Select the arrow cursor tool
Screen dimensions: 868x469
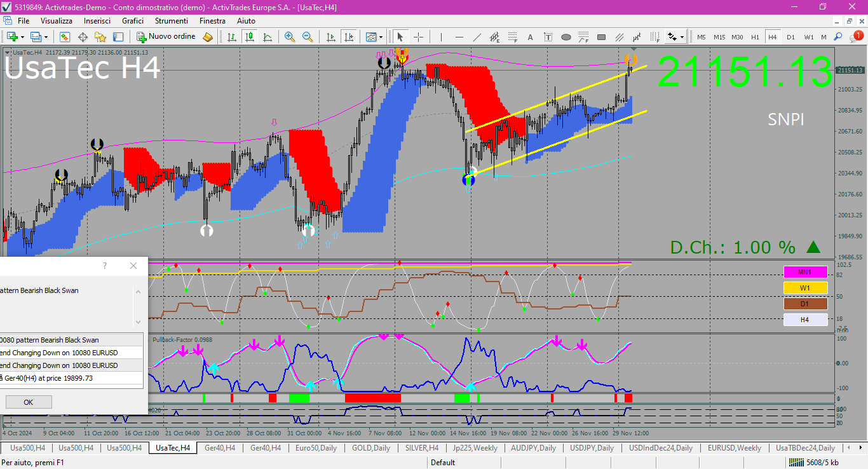tap(400, 37)
